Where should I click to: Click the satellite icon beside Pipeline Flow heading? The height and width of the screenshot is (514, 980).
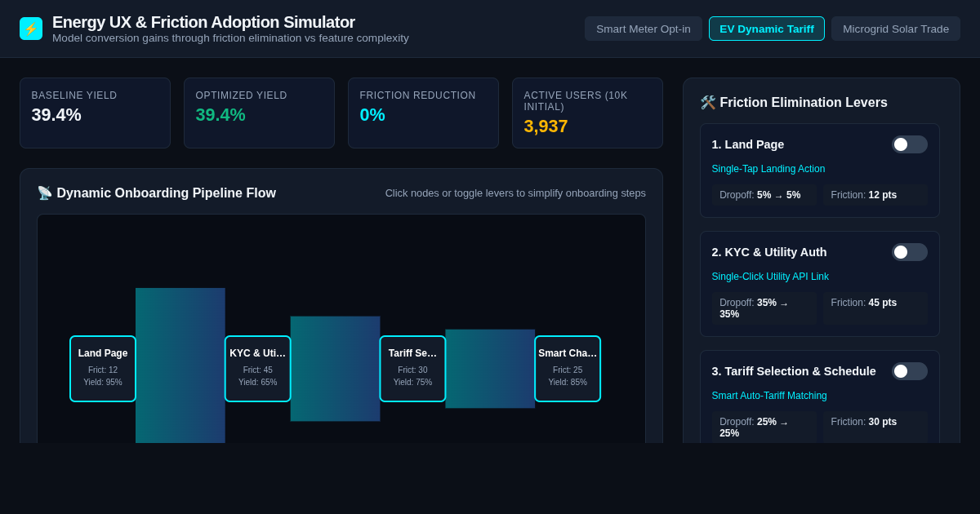pyautogui.click(x=45, y=193)
